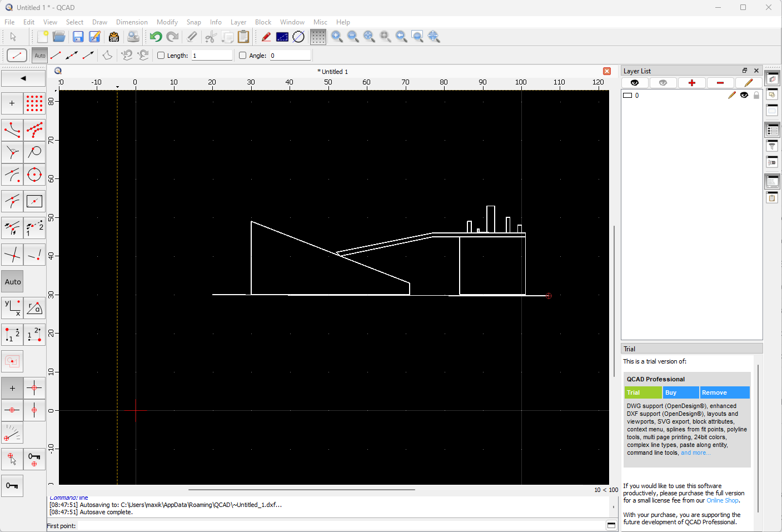Hide all layers with the grey eye button
782x532 pixels.
[663, 83]
